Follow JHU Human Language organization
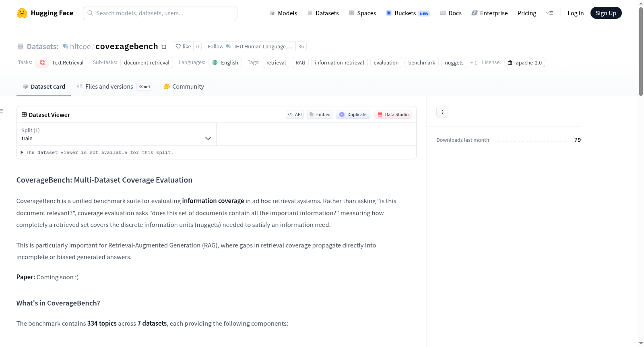The height and width of the screenshot is (347, 644). click(x=250, y=46)
